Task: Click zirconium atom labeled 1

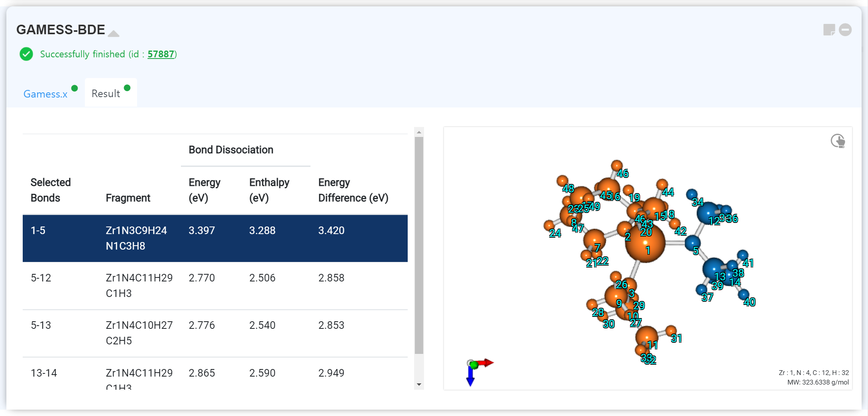Action: (645, 242)
